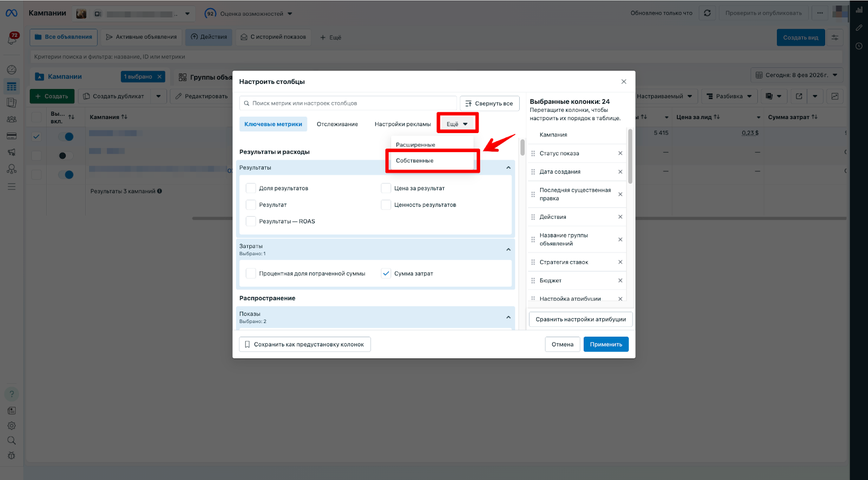The width and height of the screenshot is (868, 480).
Task: Uncheck the first campaign row checkbox
Action: pyautogui.click(x=36, y=137)
